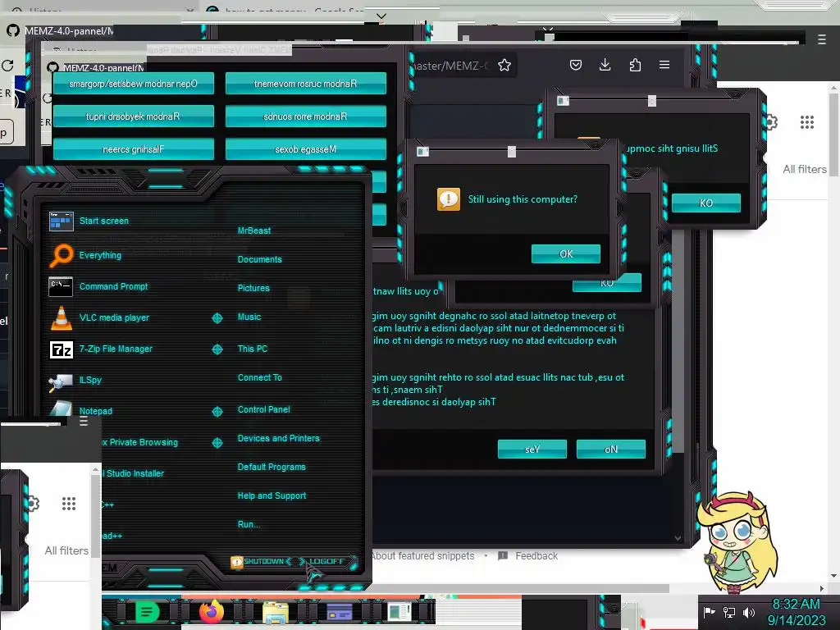Click warning icon in Still using dialog

pos(449,199)
